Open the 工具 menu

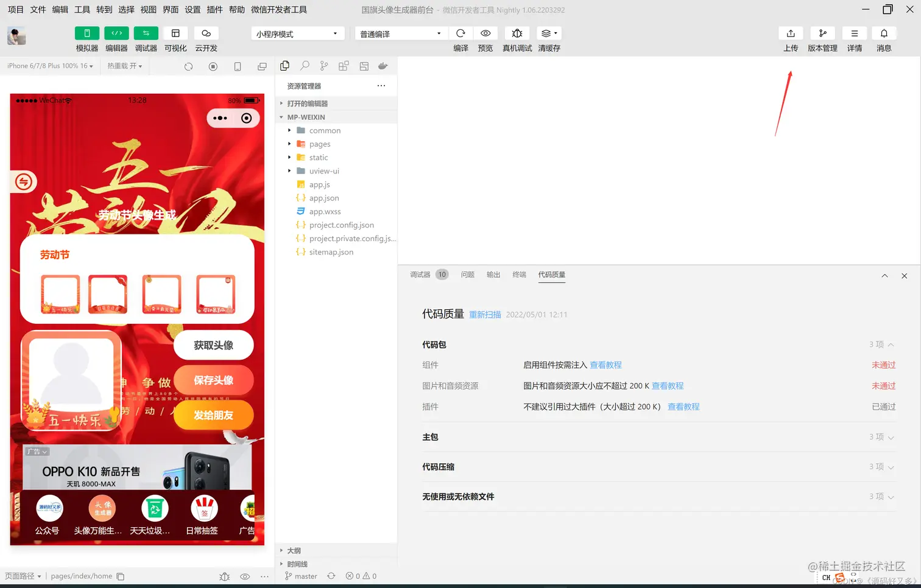coord(82,9)
